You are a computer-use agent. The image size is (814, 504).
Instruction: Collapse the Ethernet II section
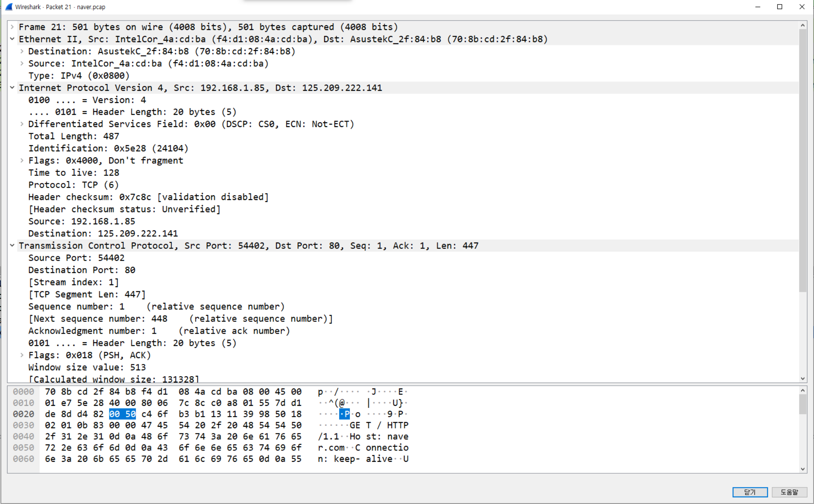[12, 39]
